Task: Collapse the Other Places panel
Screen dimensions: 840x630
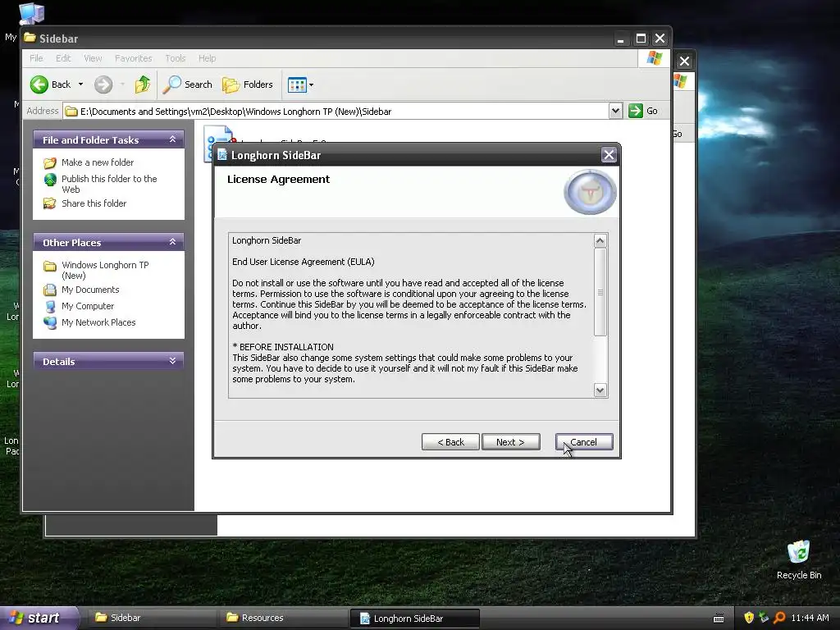Action: pos(172,242)
